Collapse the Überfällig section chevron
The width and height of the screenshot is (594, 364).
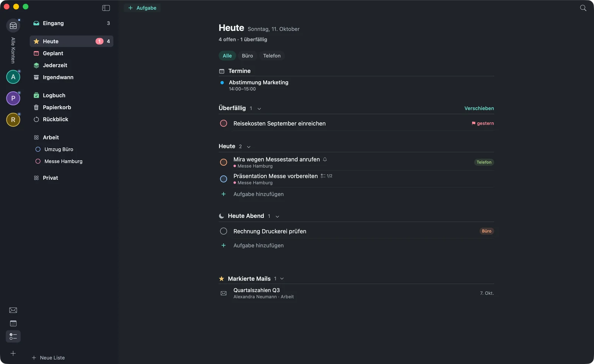(x=259, y=109)
